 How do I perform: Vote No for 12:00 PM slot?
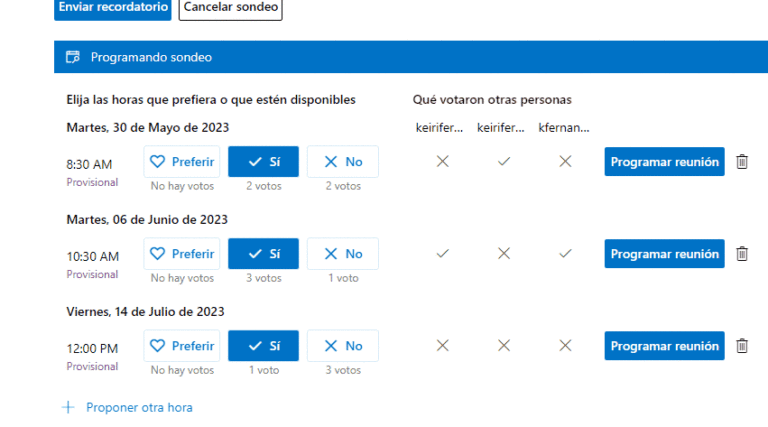[343, 346]
